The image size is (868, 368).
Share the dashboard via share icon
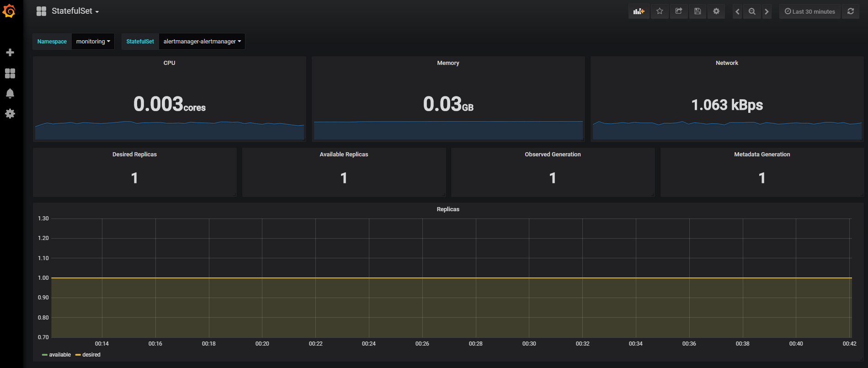[679, 11]
